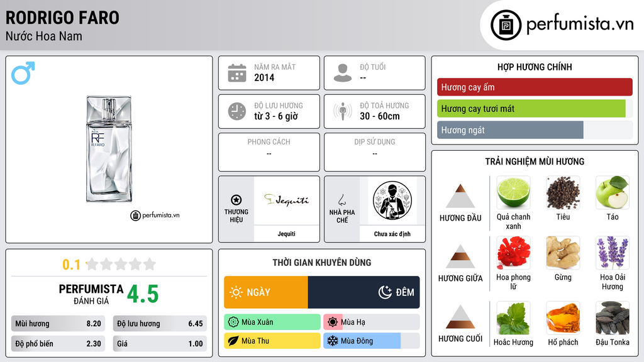Viewport: 644px width, 362px height.
Task: Click the Độ phổ biến 2.30 score
Action: click(58, 344)
